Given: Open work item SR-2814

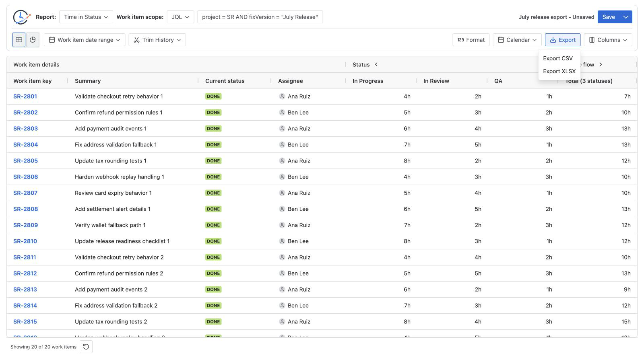Looking at the screenshot, I should coord(25,306).
